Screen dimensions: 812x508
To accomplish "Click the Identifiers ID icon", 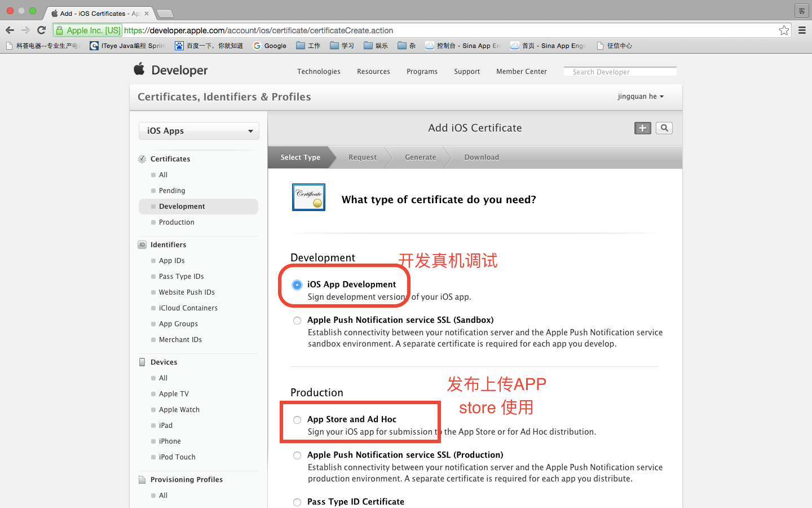I will [142, 245].
